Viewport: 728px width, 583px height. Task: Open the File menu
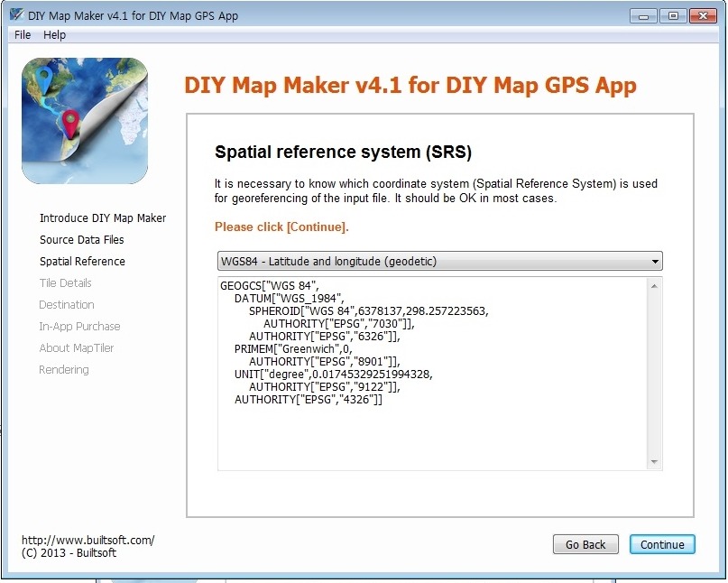[x=23, y=35]
